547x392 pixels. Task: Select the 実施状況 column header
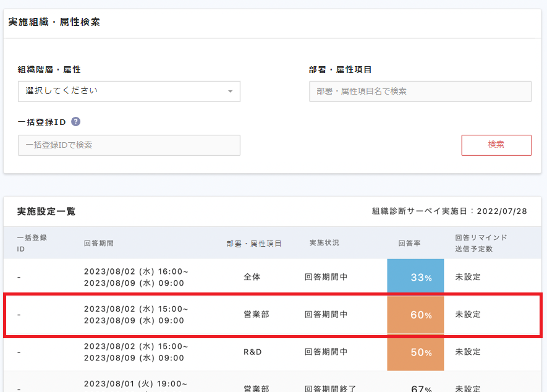324,243
